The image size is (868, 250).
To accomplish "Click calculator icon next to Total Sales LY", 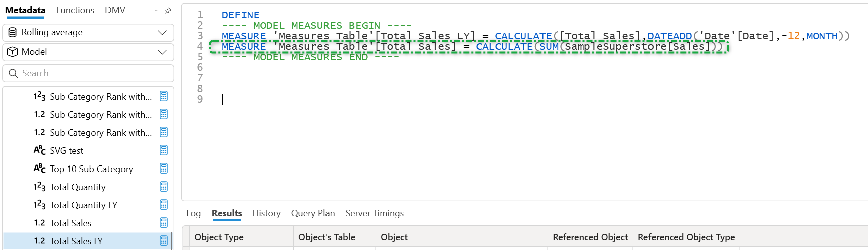I will tap(164, 241).
